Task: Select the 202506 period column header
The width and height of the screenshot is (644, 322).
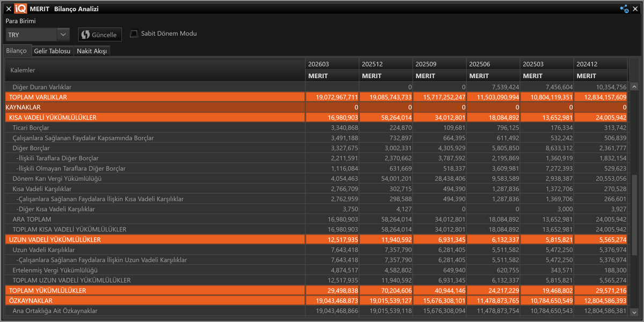Action: pyautogui.click(x=493, y=64)
